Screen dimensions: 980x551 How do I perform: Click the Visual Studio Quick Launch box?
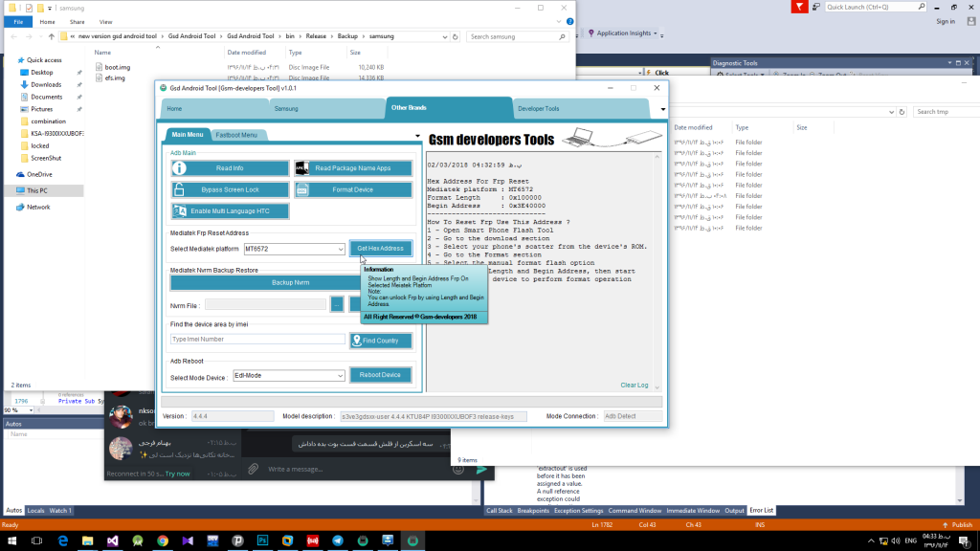(875, 7)
